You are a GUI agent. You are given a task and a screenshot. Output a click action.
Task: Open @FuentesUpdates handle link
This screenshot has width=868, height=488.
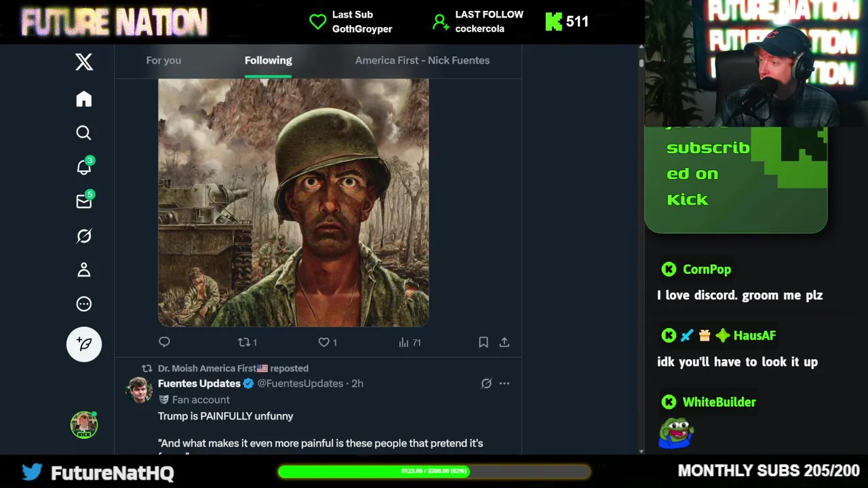[300, 384]
